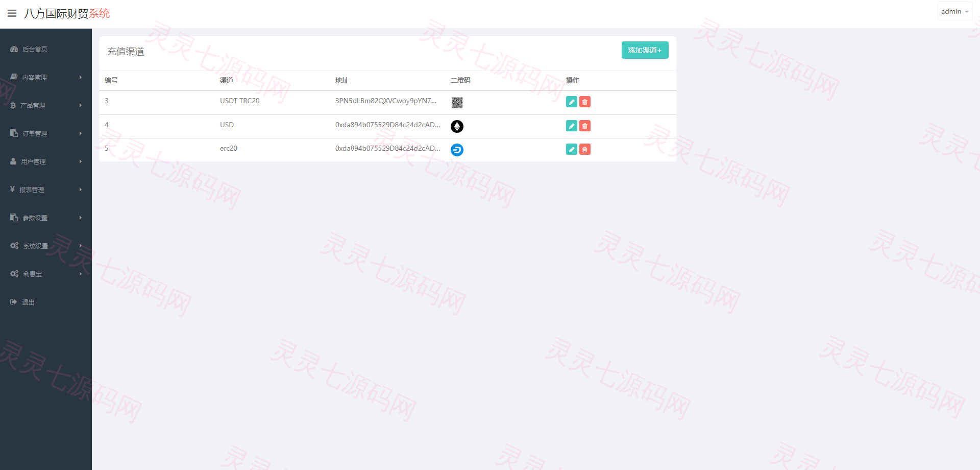Edit the USD channel row
The width and height of the screenshot is (980, 470).
pos(572,126)
